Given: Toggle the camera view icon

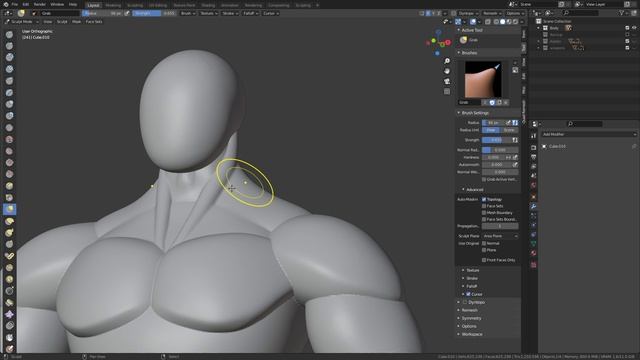Looking at the screenshot, I should pyautogui.click(x=447, y=81).
